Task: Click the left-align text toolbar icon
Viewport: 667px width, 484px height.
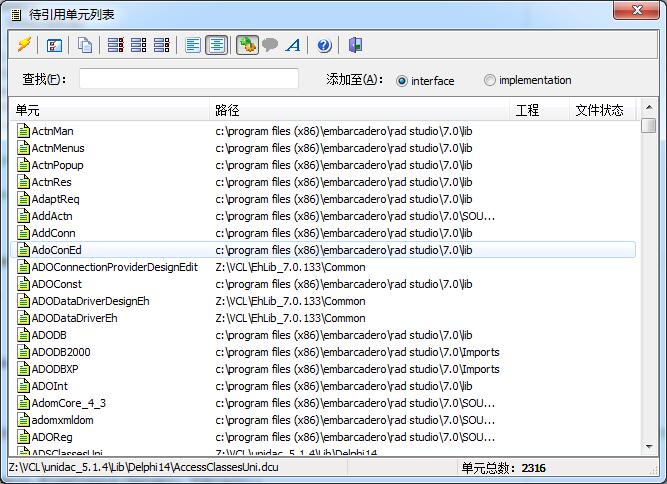Action: (193, 45)
